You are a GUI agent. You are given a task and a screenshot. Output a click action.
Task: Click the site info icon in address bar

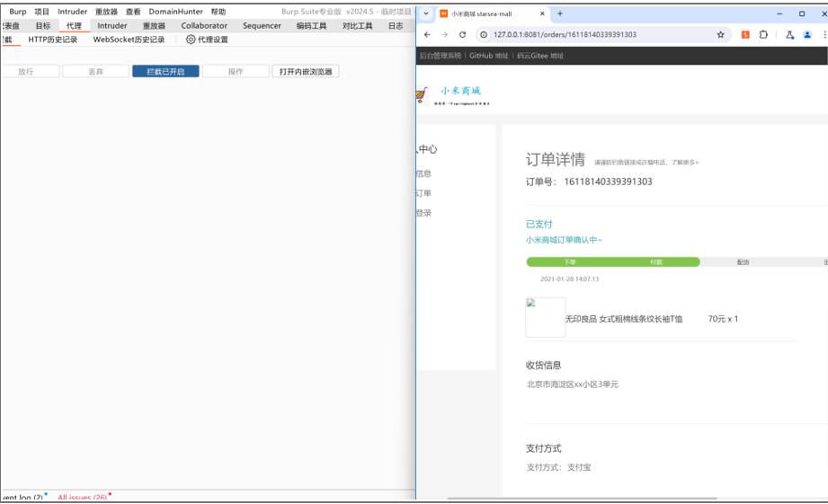(x=483, y=35)
